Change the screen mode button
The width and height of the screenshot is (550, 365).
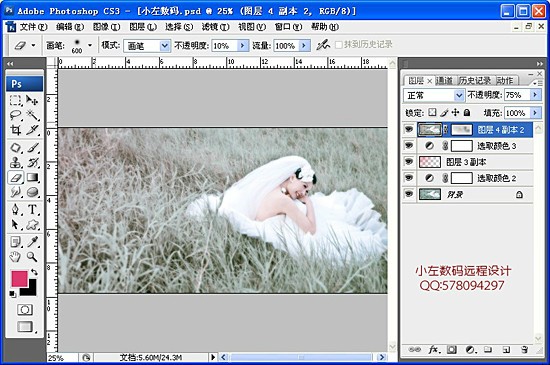pyautogui.click(x=25, y=327)
